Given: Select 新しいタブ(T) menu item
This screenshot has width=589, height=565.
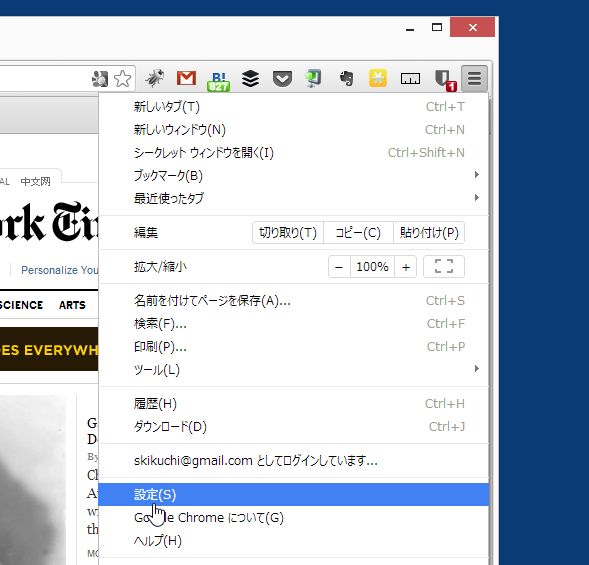Looking at the screenshot, I should click(294, 107).
